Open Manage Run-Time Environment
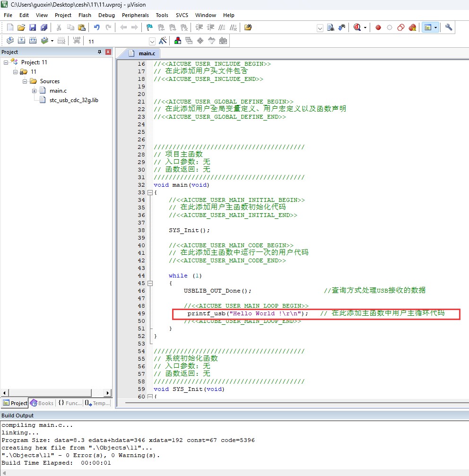The width and height of the screenshot is (469, 476). (200, 41)
